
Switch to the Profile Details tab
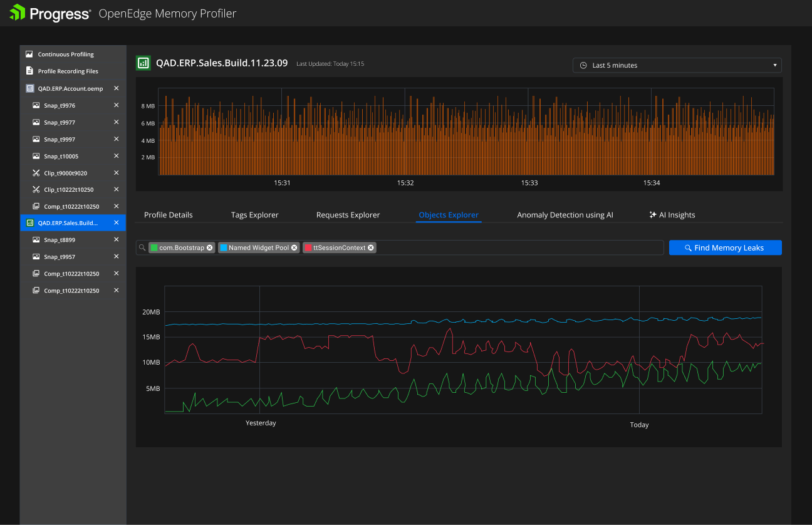click(169, 215)
